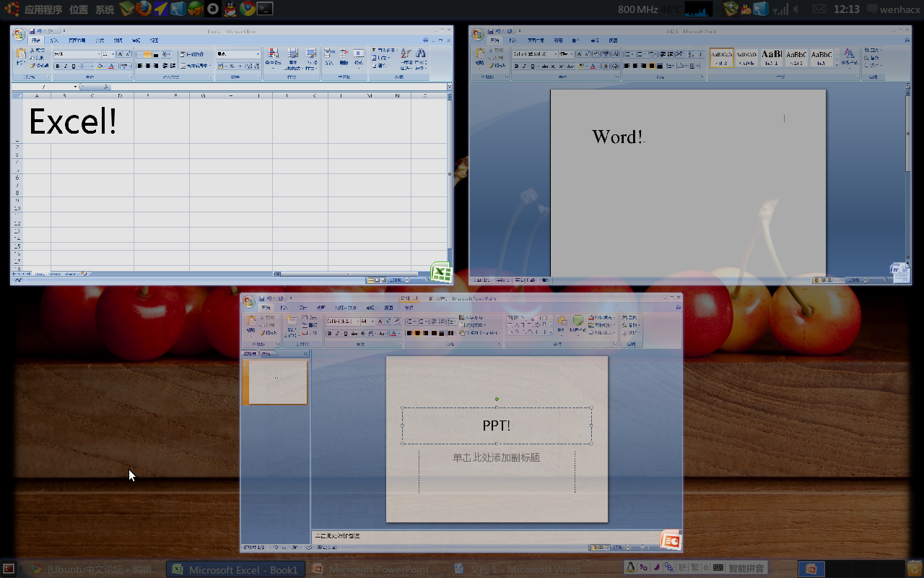
Task: Click the Paste icon in Word ribbon
Action: click(x=479, y=53)
